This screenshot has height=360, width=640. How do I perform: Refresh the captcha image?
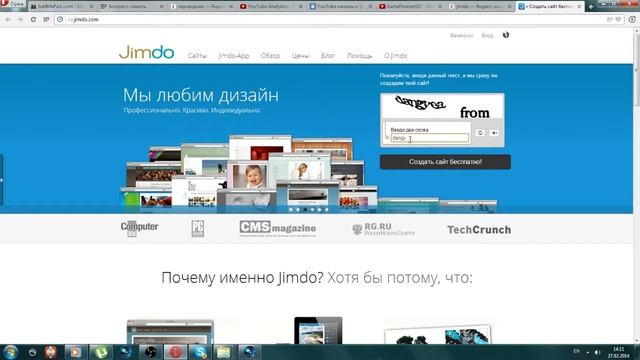[x=480, y=133]
